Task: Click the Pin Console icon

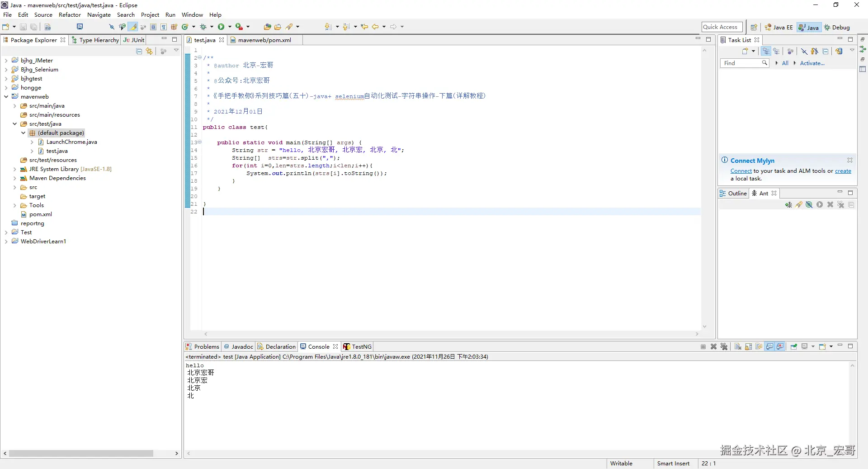Action: point(794,346)
